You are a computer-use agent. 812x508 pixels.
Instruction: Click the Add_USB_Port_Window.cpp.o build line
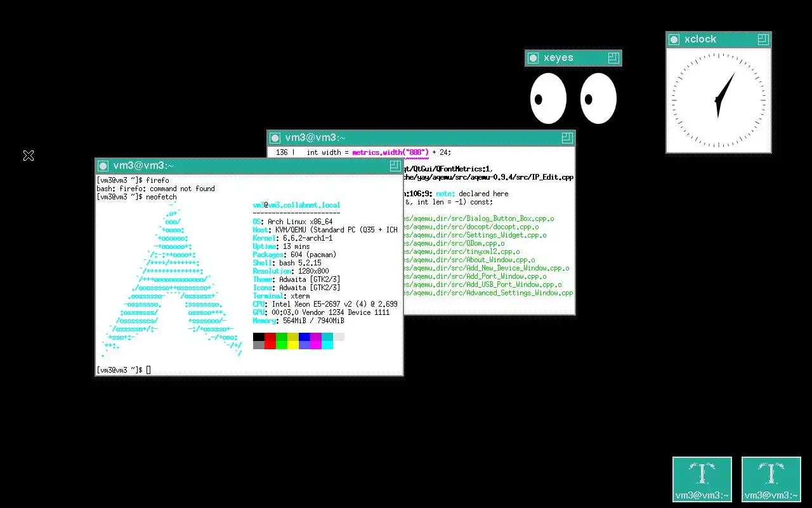coord(483,284)
